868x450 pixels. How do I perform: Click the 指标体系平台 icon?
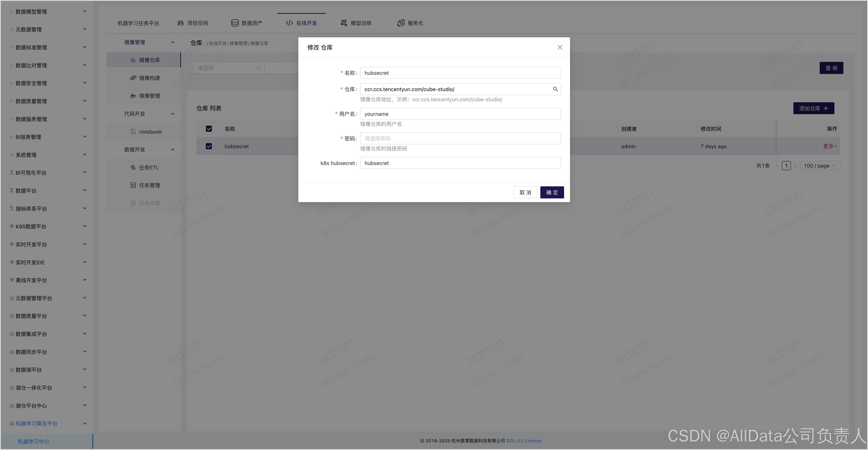coord(12,209)
